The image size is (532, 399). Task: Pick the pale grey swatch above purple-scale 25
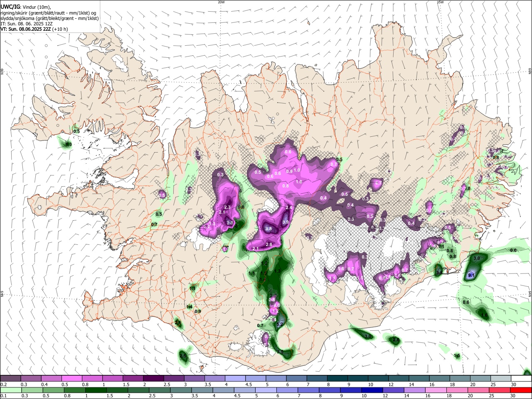click(501, 378)
